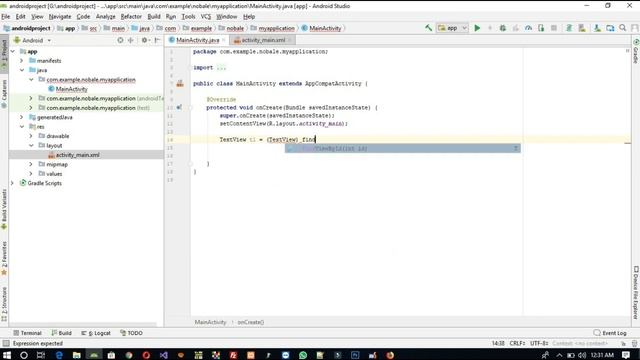The height and width of the screenshot is (360, 640).
Task: Click the androidproject breadcrumb
Action: pyautogui.click(x=27, y=28)
